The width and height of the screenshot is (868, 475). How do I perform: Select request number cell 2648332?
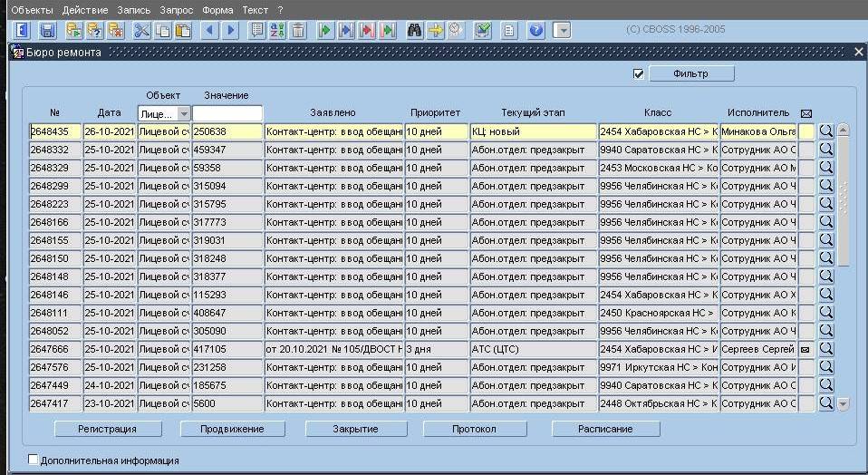coord(54,150)
